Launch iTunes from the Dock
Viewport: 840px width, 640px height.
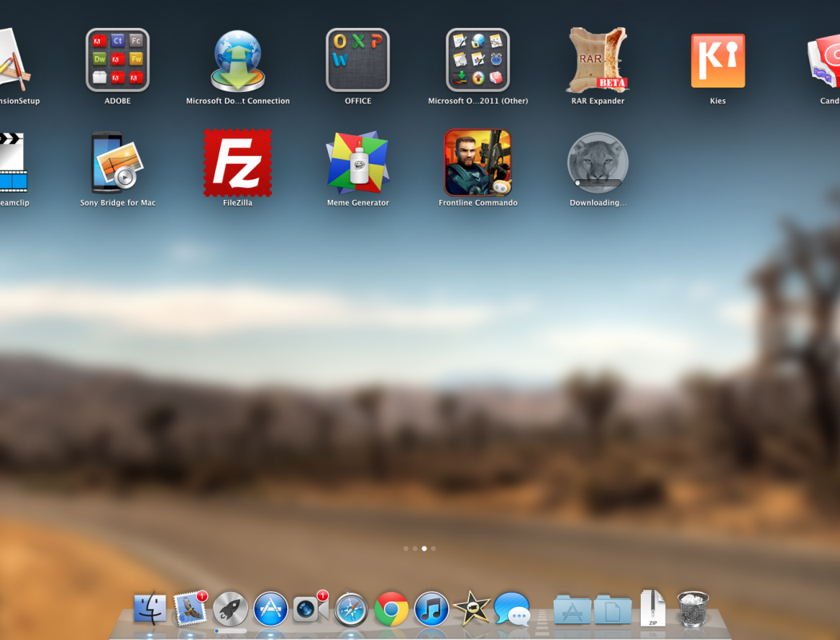[431, 610]
